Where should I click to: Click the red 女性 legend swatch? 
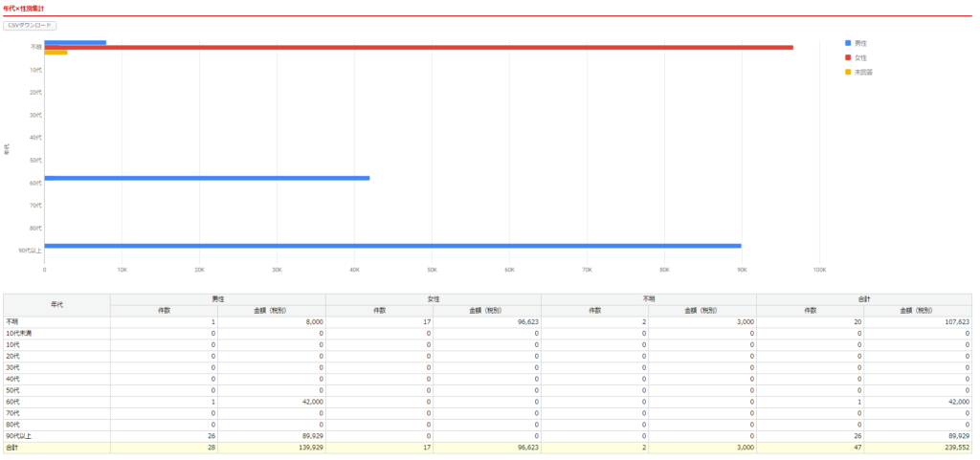click(848, 57)
